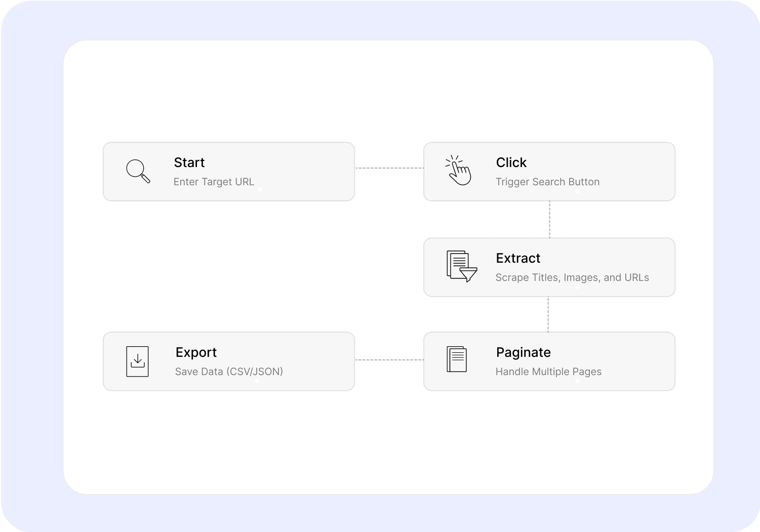Click the document filter icon in Extract
Screen dimensions: 760x532
tap(462, 266)
